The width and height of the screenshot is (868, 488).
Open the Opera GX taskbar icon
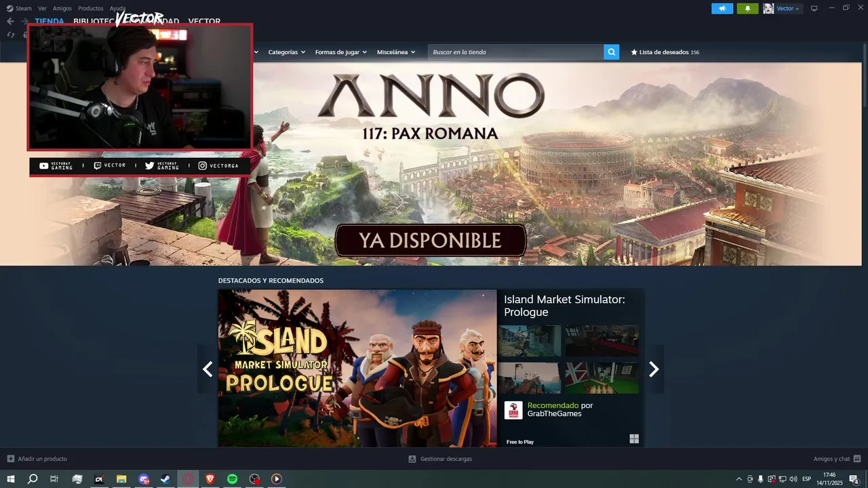point(188,479)
